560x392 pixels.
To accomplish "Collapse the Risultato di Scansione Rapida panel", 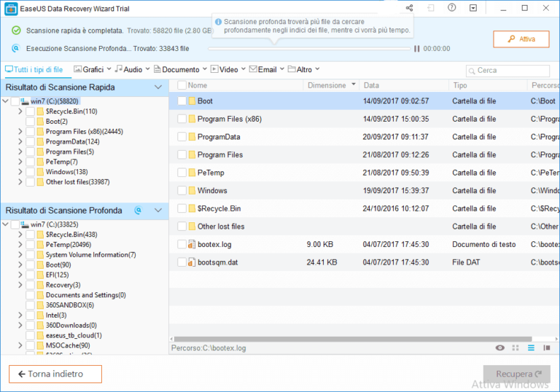I will coord(158,87).
